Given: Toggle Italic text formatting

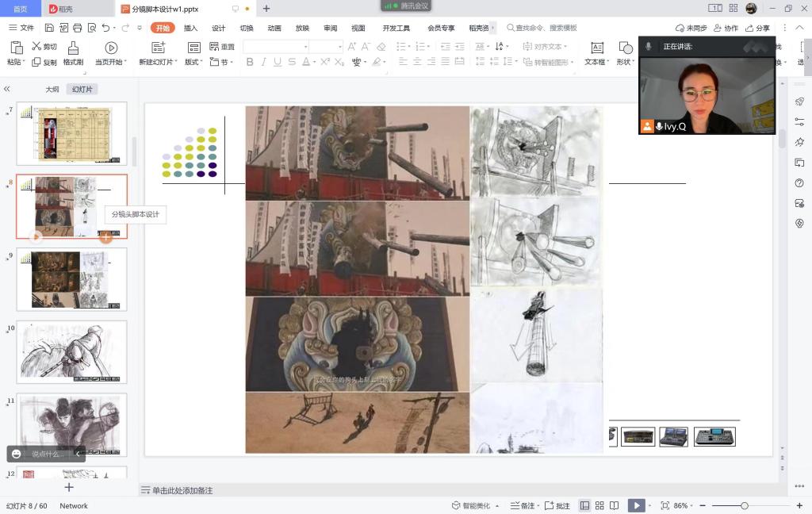Looking at the screenshot, I should click(x=263, y=62).
